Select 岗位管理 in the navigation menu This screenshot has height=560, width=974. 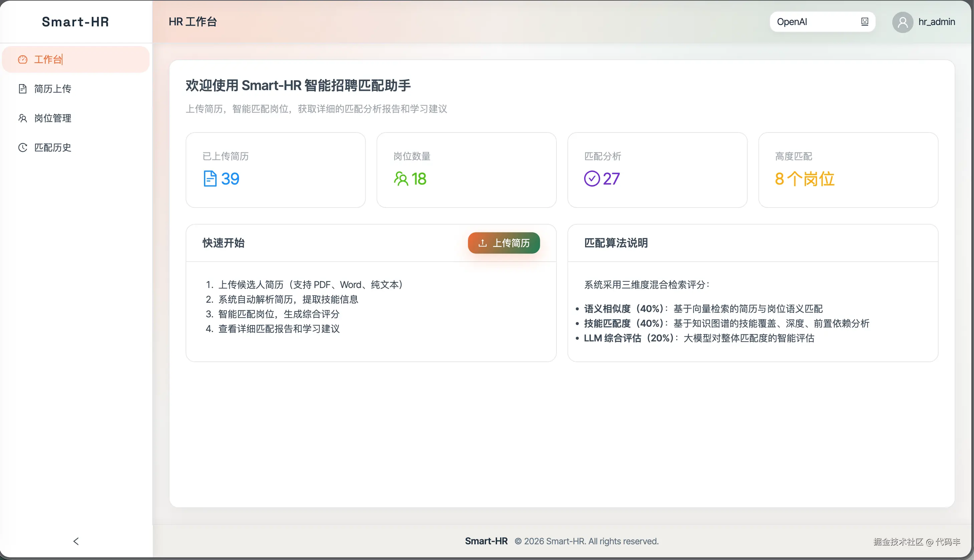(x=53, y=118)
